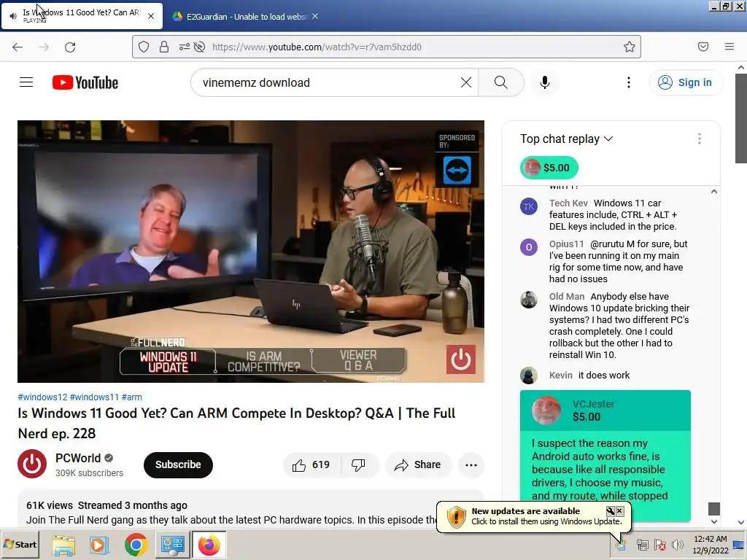Open more actions ellipsis under the video
This screenshot has width=747, height=560.
tap(471, 464)
